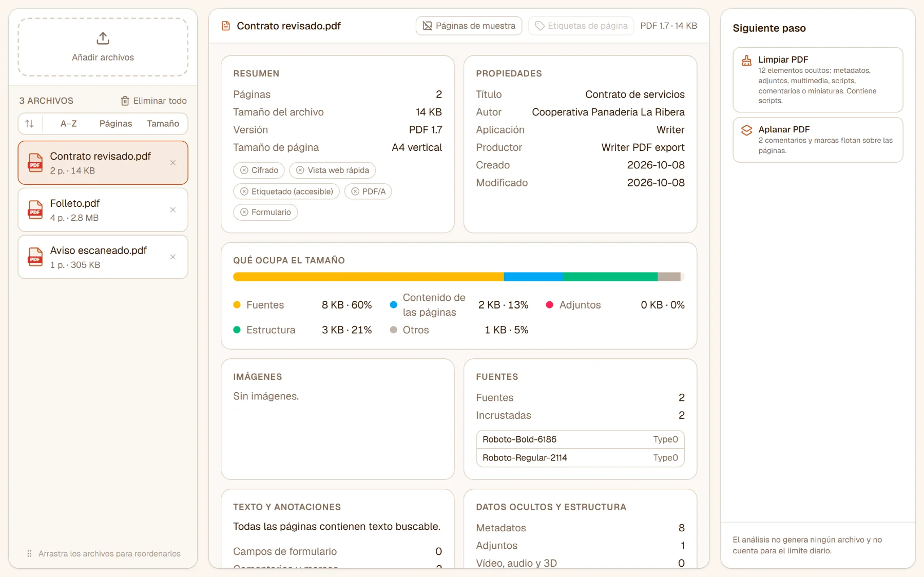
Task: Click the X circle icon in Etiquetado chip
Action: coord(244,191)
